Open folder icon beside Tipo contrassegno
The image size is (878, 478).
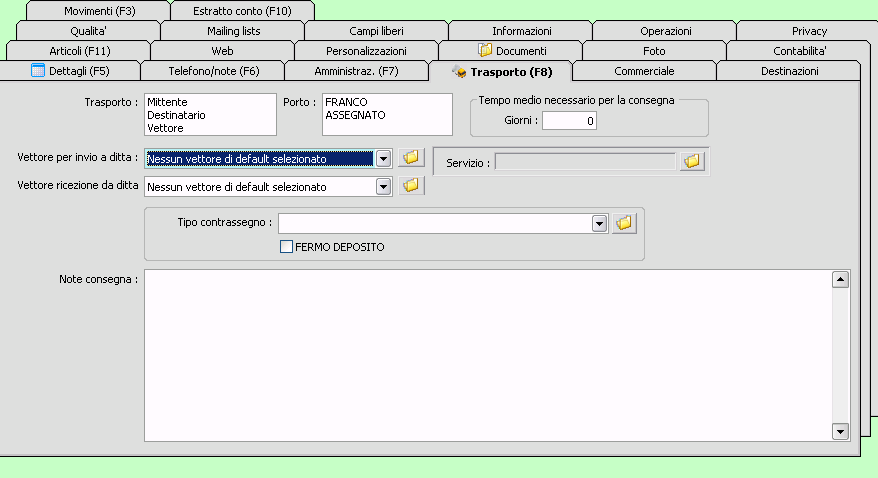(624, 223)
